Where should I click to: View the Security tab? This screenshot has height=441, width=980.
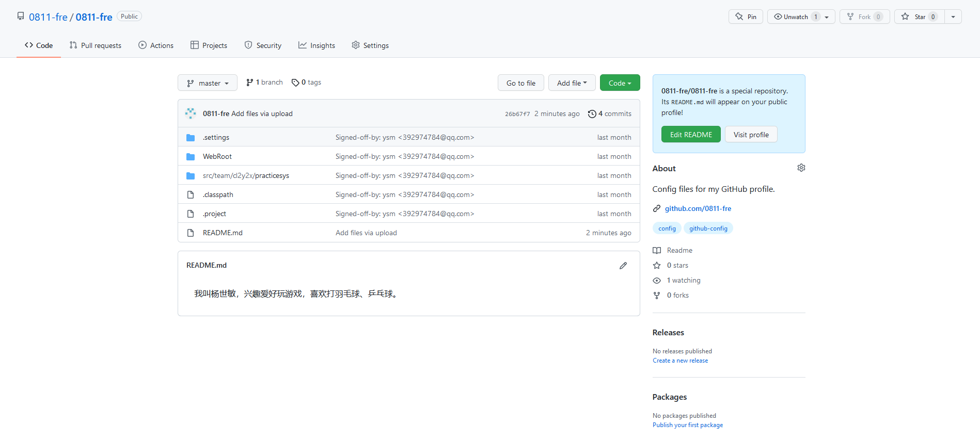[x=263, y=45]
